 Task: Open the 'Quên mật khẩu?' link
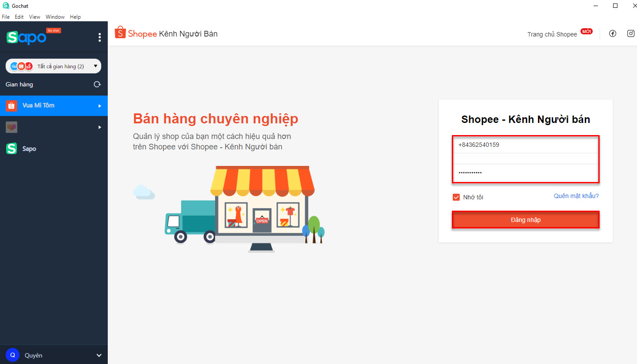[576, 196]
